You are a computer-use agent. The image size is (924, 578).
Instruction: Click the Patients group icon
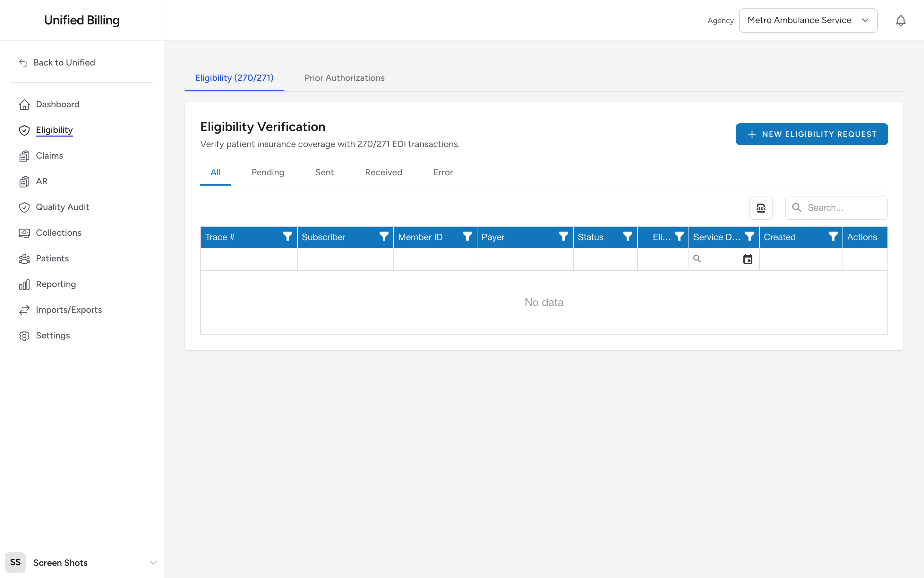[x=24, y=259]
